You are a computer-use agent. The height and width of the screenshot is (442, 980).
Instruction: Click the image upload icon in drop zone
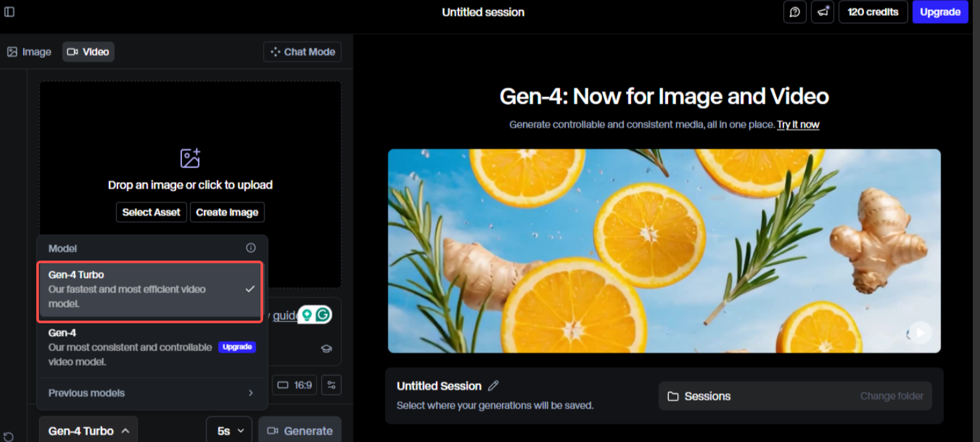[x=190, y=158]
